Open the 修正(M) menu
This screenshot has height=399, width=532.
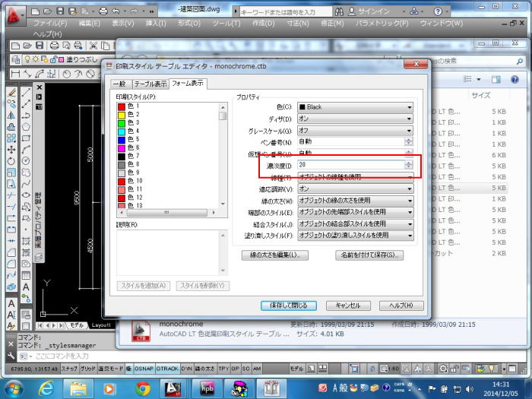coord(332,23)
